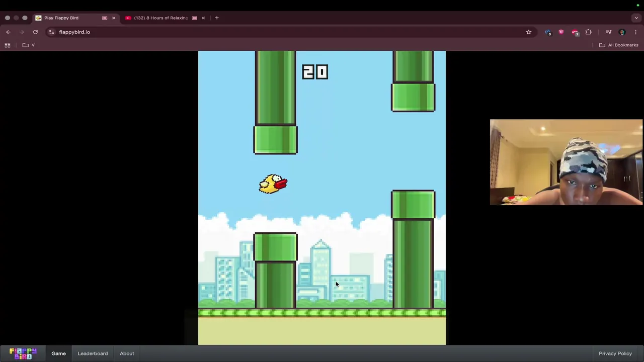Image resolution: width=644 pixels, height=362 pixels.
Task: Close the Play Flappy Bird tab
Action: click(113, 18)
